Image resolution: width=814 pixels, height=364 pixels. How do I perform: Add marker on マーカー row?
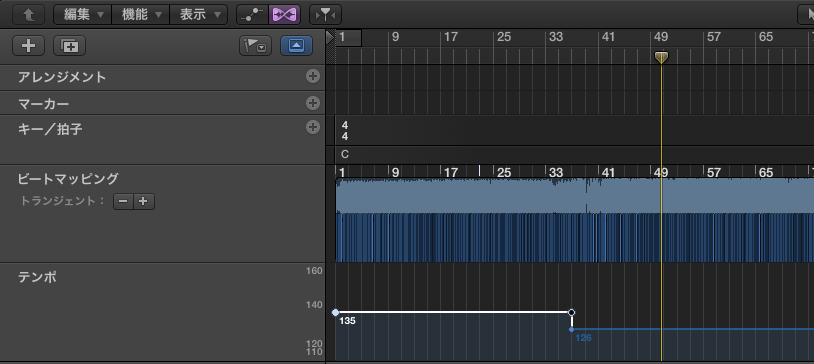pos(313,103)
